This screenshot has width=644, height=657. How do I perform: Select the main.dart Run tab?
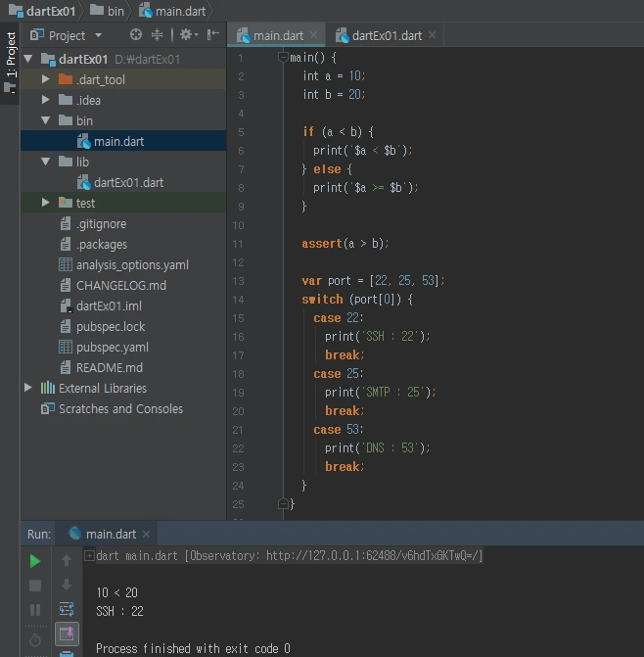[x=110, y=534]
